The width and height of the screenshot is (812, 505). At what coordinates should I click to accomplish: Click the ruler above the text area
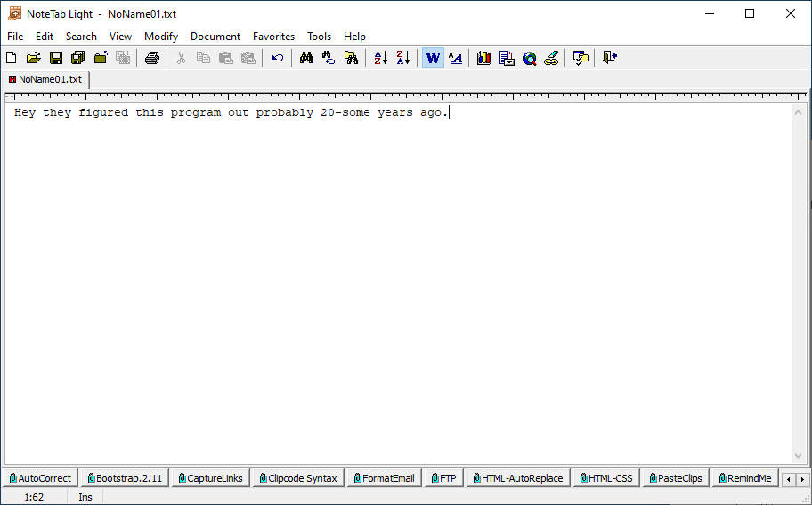click(406, 96)
